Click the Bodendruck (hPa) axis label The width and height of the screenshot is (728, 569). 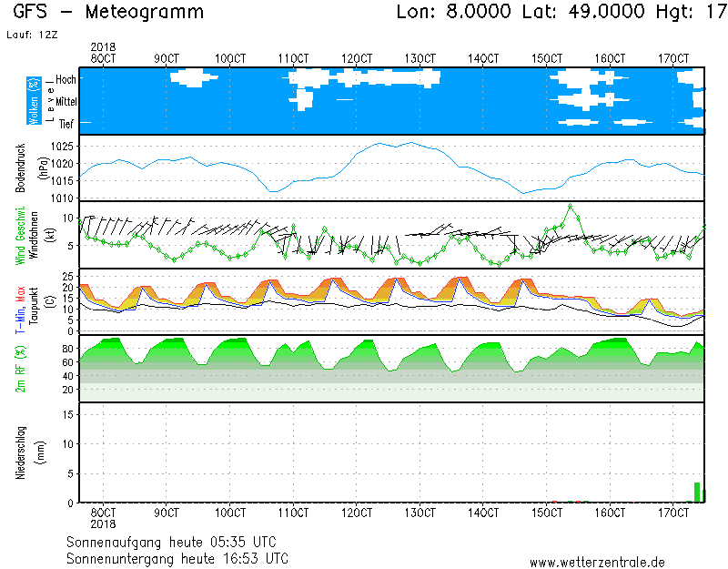(x=19, y=168)
